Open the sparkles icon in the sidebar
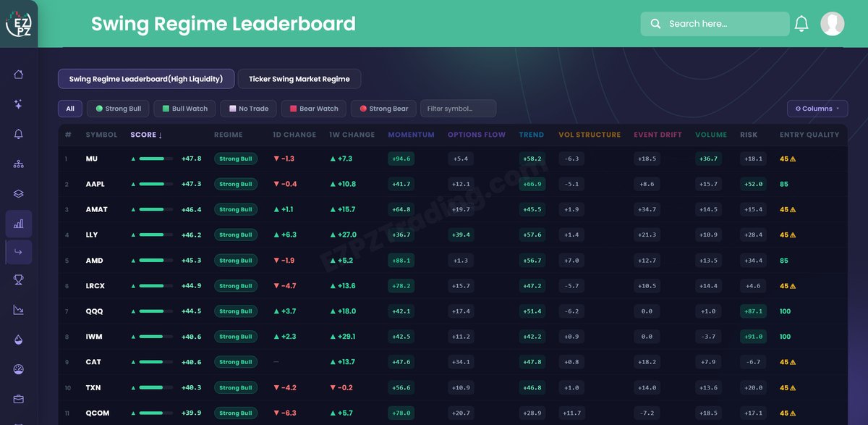The width and height of the screenshot is (868, 425). click(x=19, y=104)
